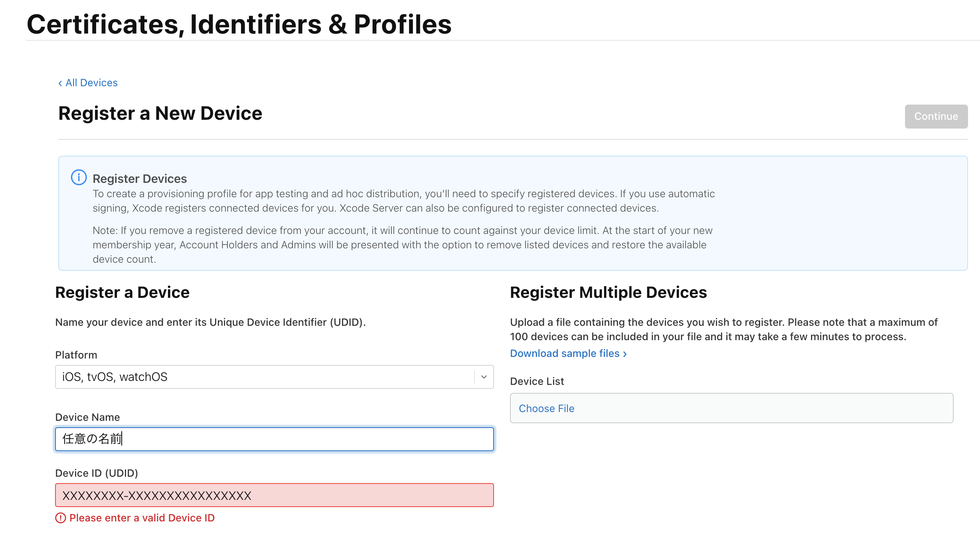This screenshot has width=980, height=535.
Task: Click the Platform field label
Action: [76, 355]
